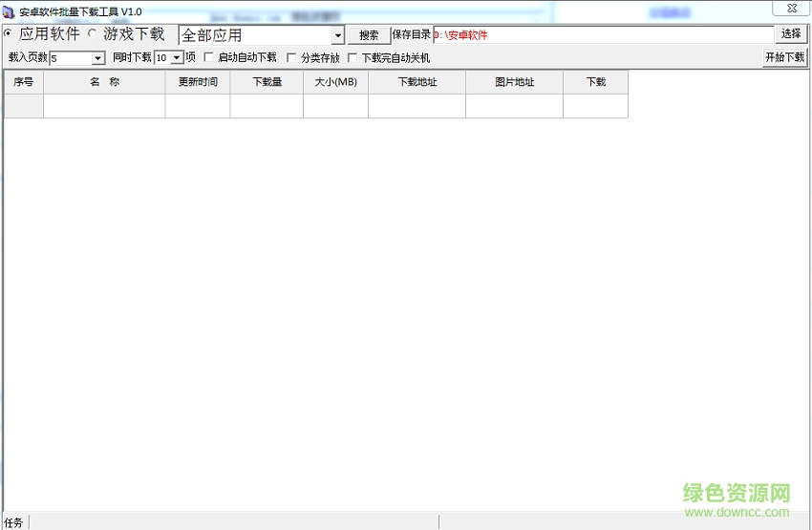
Task: Expand the 同时下载 count dropdown
Action: pyautogui.click(x=177, y=58)
